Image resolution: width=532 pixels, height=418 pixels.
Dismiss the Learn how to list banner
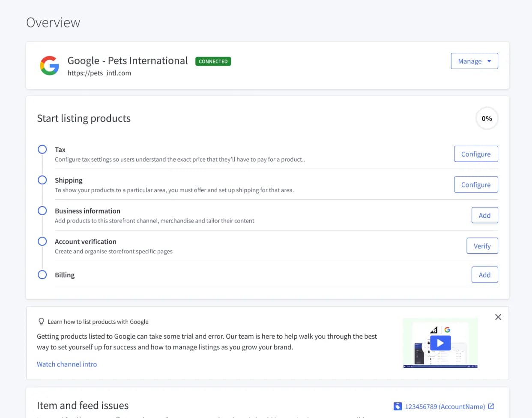click(x=498, y=317)
